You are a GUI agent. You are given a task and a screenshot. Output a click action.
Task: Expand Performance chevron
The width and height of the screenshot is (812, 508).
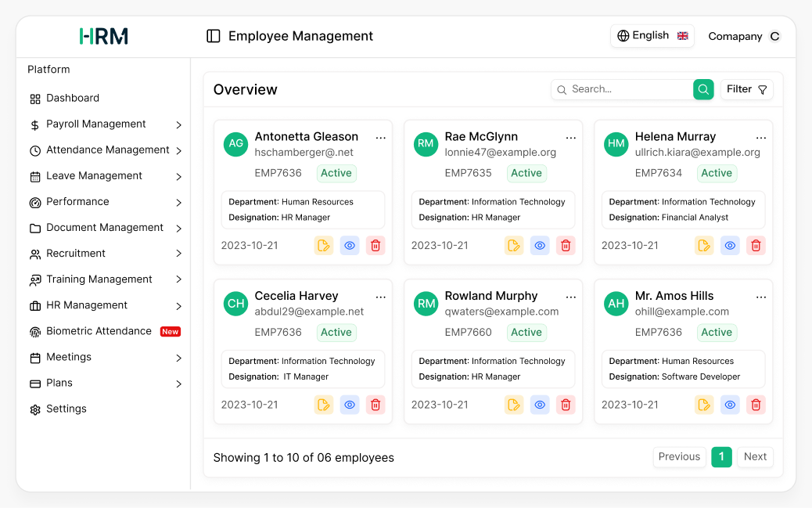(178, 202)
